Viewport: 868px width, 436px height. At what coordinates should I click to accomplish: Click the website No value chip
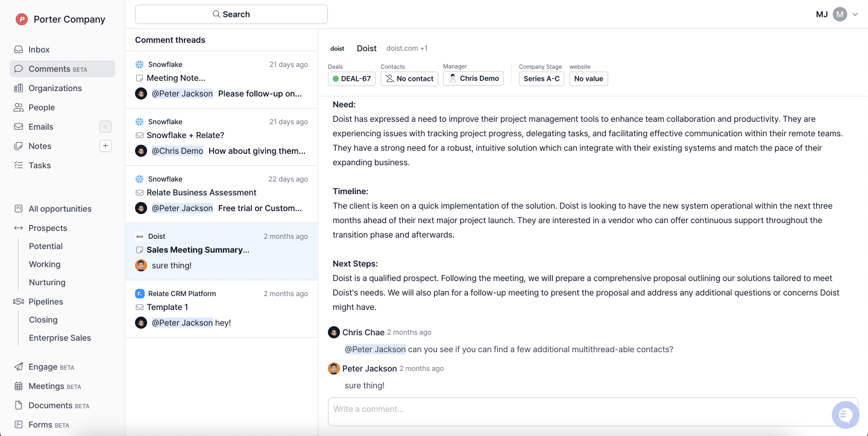[589, 78]
